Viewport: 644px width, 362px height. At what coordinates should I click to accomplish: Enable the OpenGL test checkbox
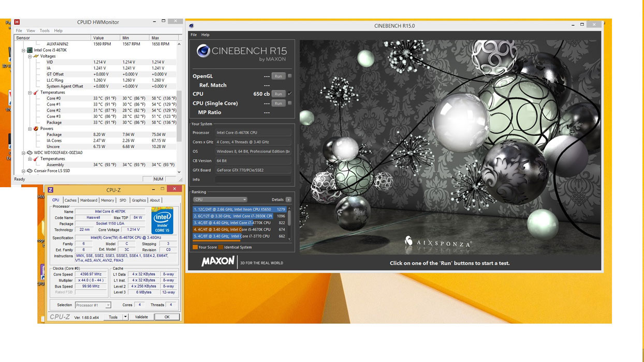pos(289,76)
